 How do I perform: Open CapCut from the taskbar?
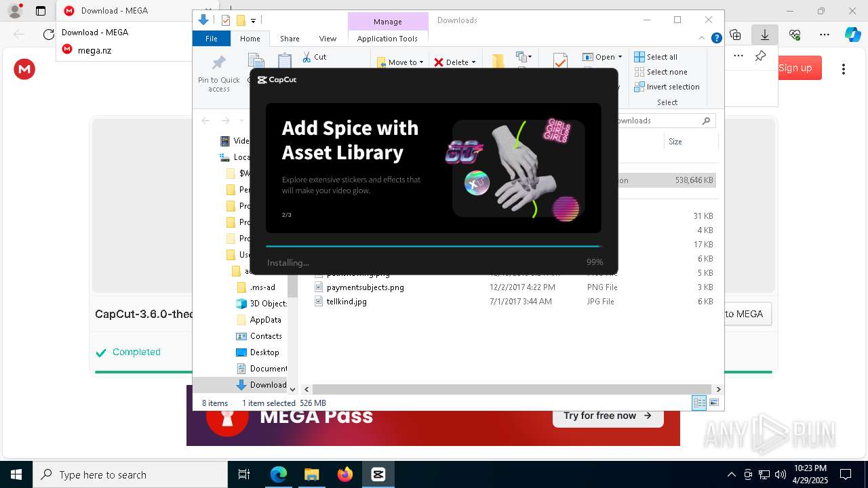(x=378, y=474)
